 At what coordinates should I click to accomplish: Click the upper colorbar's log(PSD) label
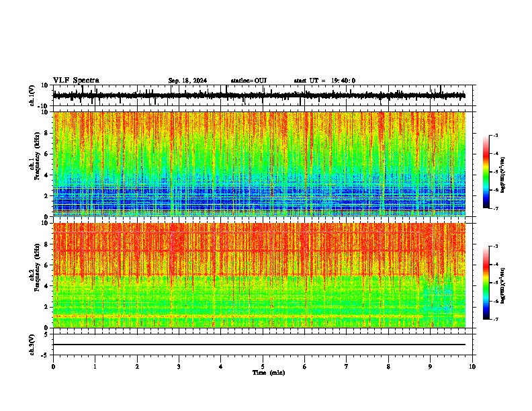pos(502,175)
